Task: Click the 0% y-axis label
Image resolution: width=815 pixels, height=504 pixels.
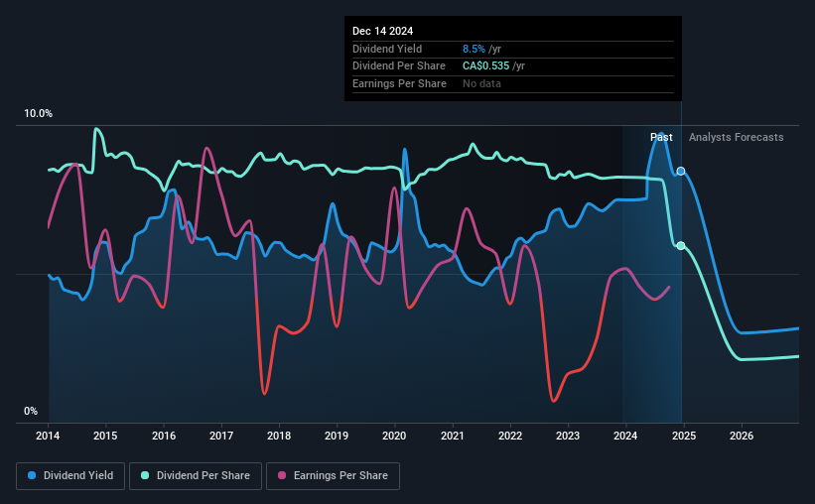Action: (31, 411)
